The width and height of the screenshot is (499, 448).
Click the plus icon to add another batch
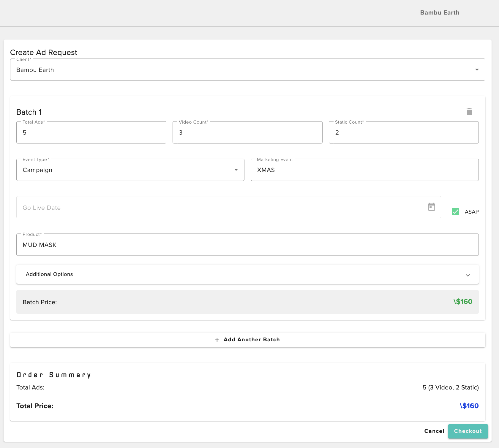click(217, 340)
